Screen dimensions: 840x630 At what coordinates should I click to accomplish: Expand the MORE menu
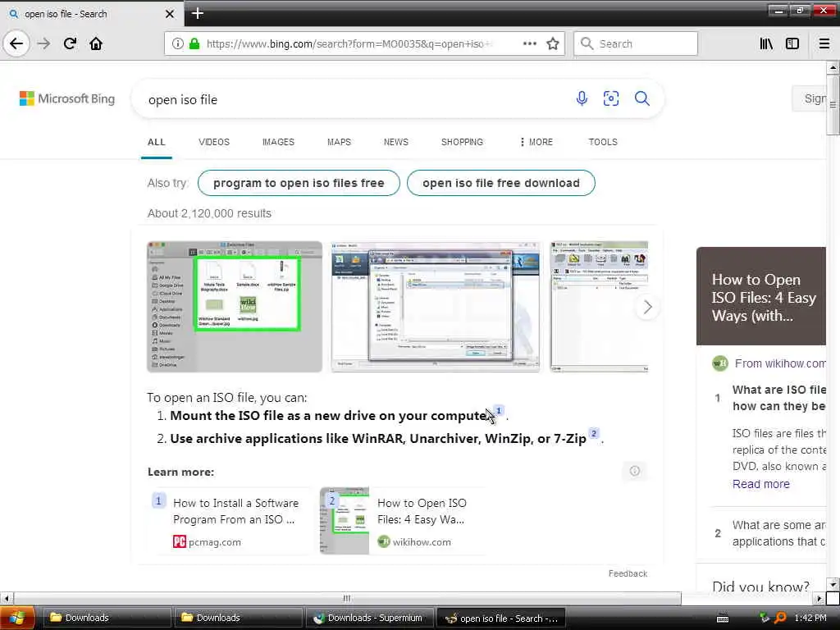(536, 142)
